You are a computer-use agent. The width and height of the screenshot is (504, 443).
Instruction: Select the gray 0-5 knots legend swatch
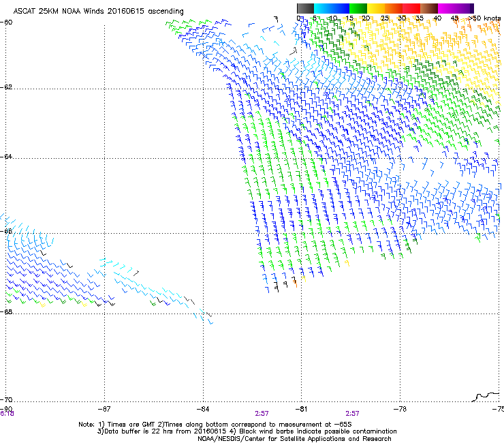coord(305,8)
